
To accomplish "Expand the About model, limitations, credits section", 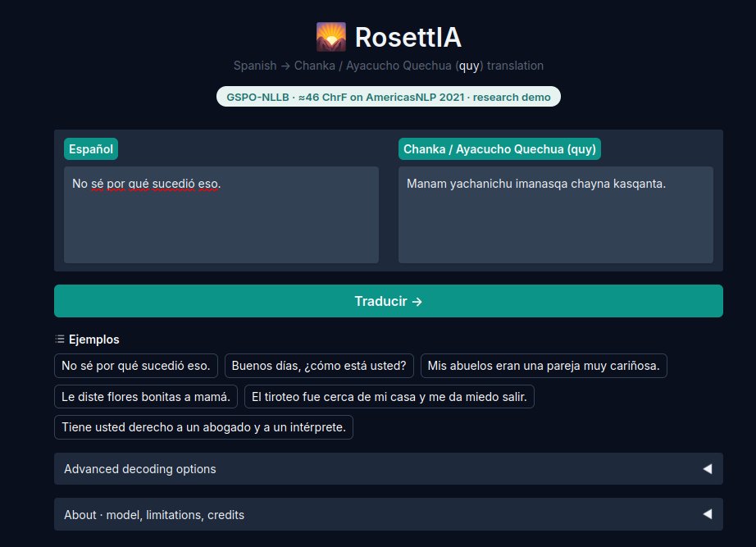I will tap(388, 515).
